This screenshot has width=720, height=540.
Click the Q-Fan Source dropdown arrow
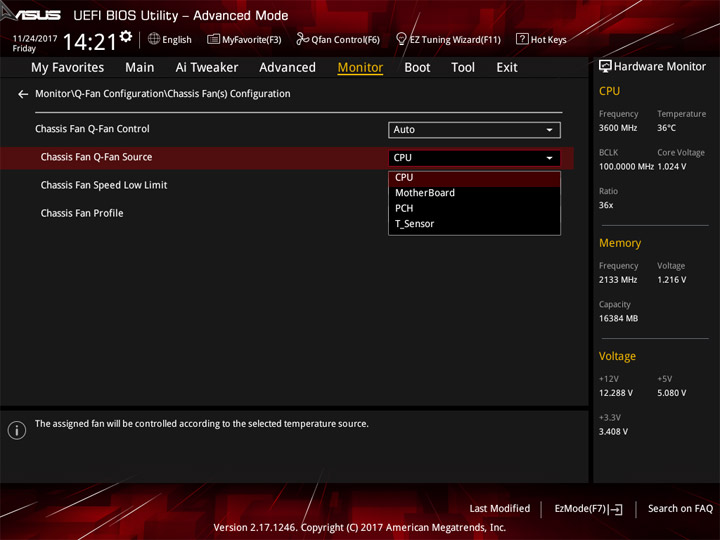[549, 158]
